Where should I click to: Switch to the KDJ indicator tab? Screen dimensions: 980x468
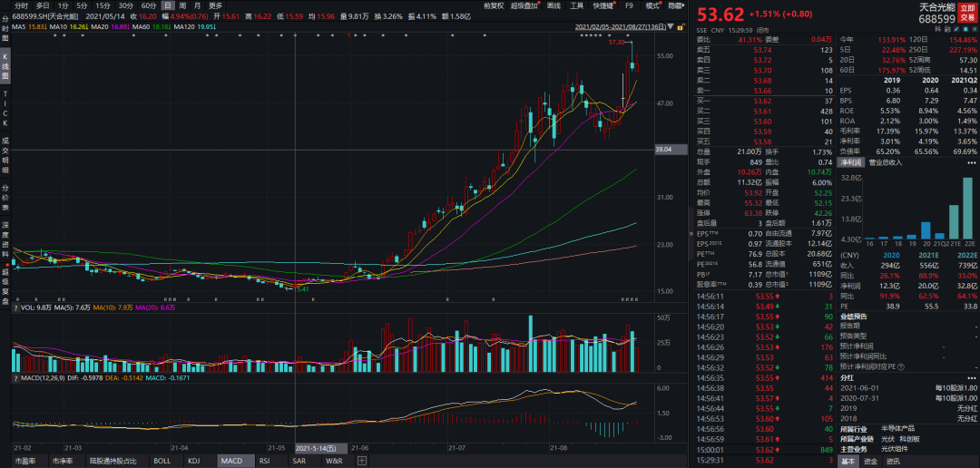click(194, 461)
